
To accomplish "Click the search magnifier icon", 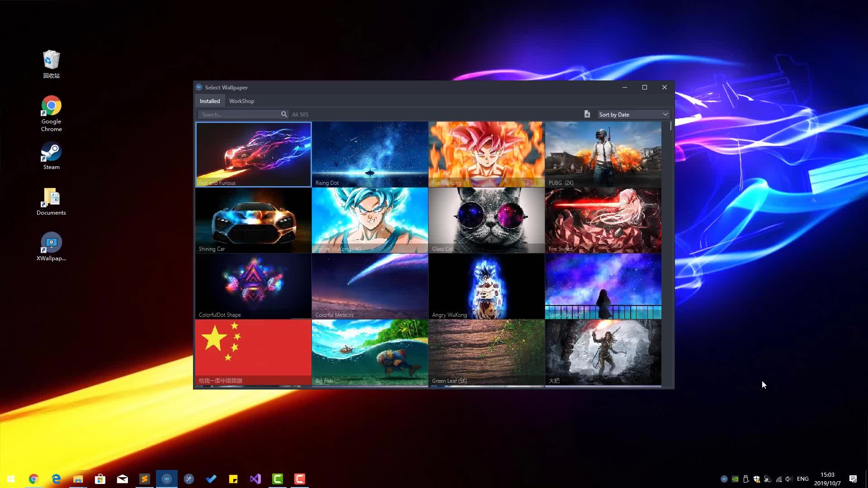I will point(284,114).
